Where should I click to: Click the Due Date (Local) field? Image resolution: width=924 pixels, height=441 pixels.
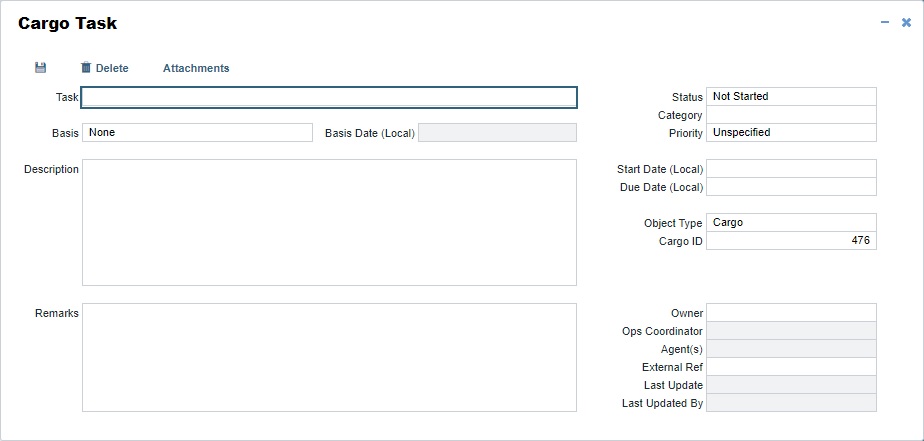coord(790,187)
